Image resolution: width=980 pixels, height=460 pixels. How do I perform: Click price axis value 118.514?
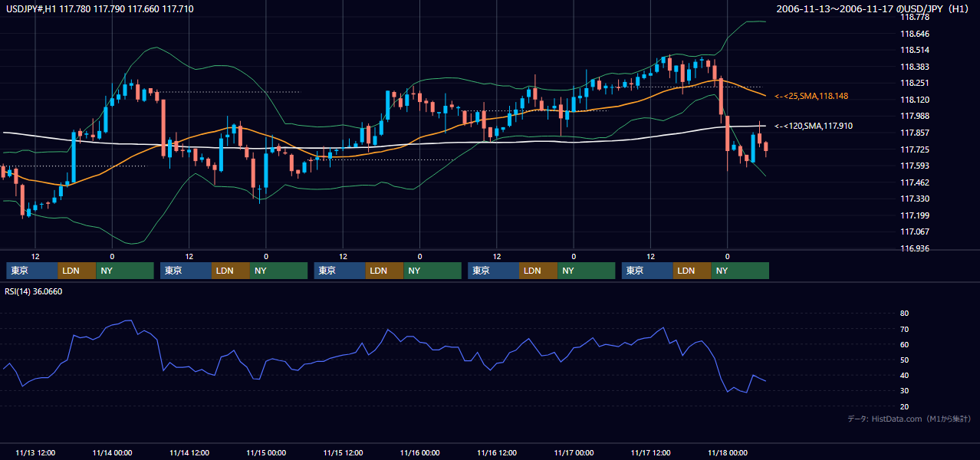tap(914, 50)
